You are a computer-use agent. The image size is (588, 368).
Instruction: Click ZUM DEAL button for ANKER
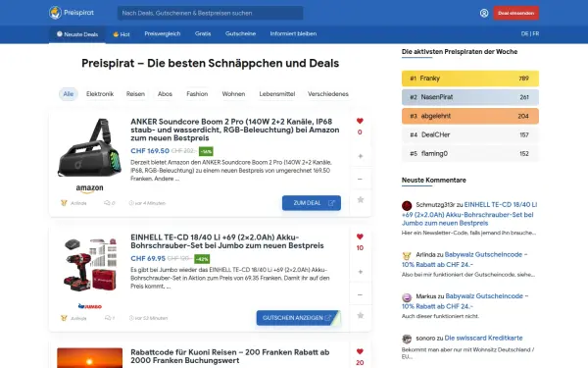point(312,203)
